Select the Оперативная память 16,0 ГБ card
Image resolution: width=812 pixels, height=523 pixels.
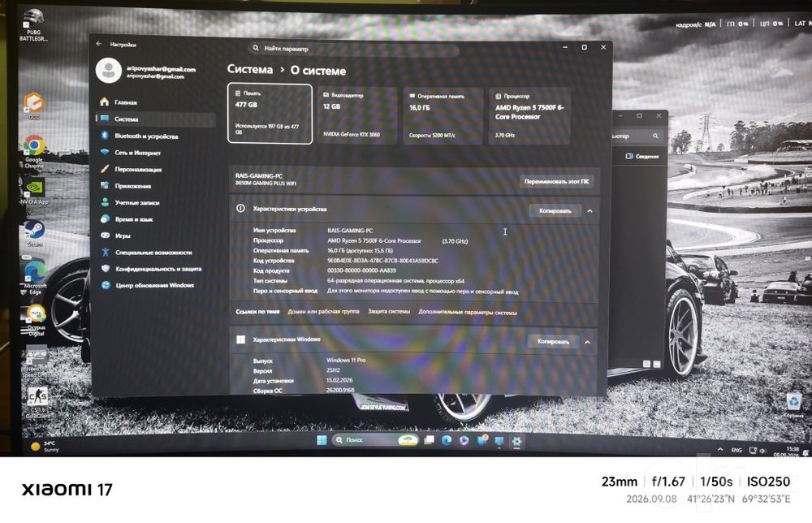coord(443,116)
